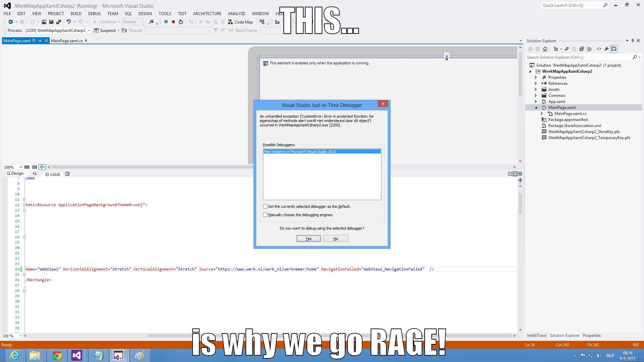
Task: Pause debugging with the Break All icon
Action: (x=166, y=22)
